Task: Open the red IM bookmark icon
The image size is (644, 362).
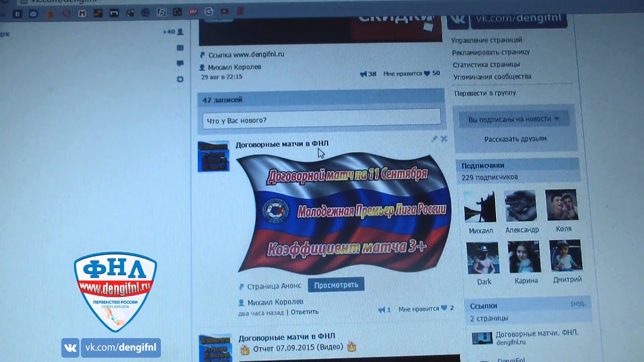Action: click(x=193, y=12)
